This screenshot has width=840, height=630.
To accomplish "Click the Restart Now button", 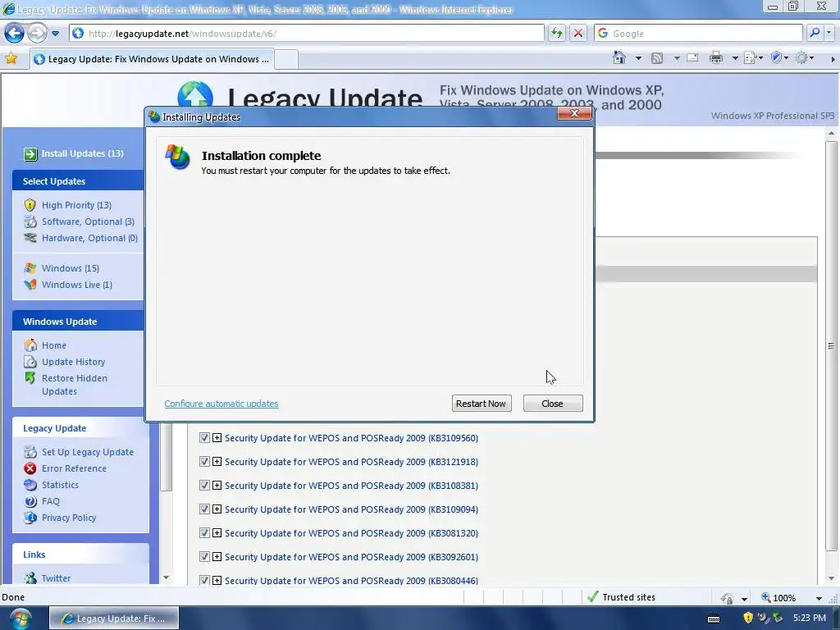I will pos(481,404).
